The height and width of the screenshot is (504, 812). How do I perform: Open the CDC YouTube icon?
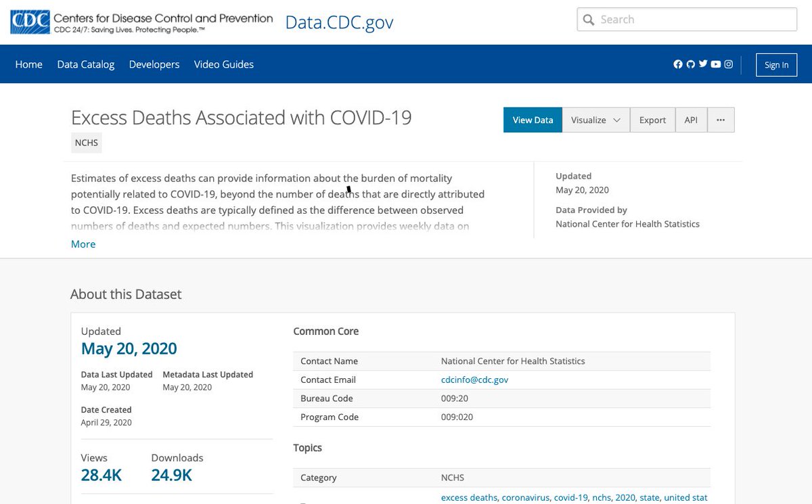coord(716,64)
